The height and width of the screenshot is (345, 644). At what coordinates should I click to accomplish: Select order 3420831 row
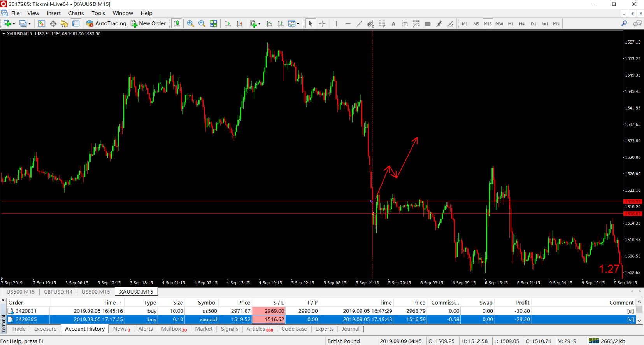click(x=321, y=311)
